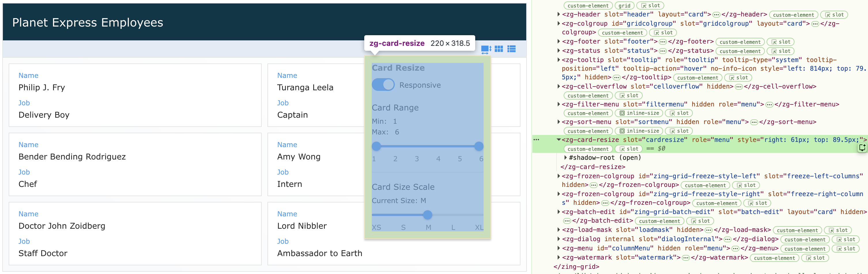Screen dimensions: 868x274
Task: Click the Ask AI icon on selected row
Action: pyautogui.click(x=862, y=147)
